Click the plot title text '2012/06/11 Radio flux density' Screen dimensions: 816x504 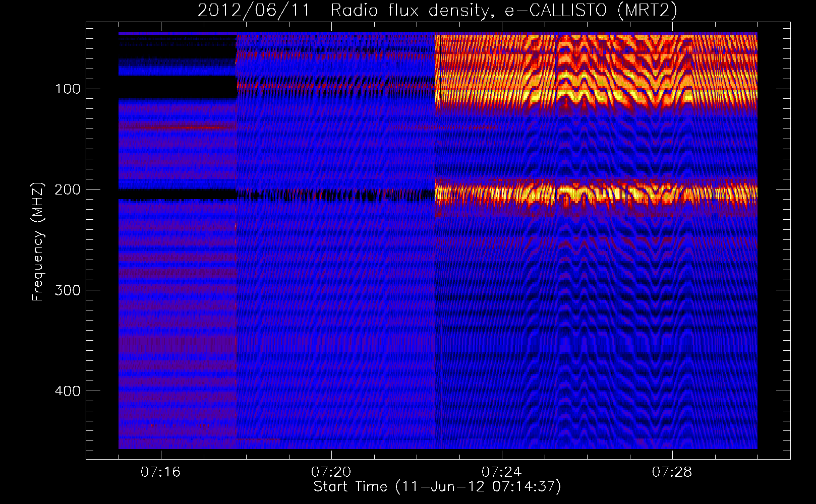(343, 11)
